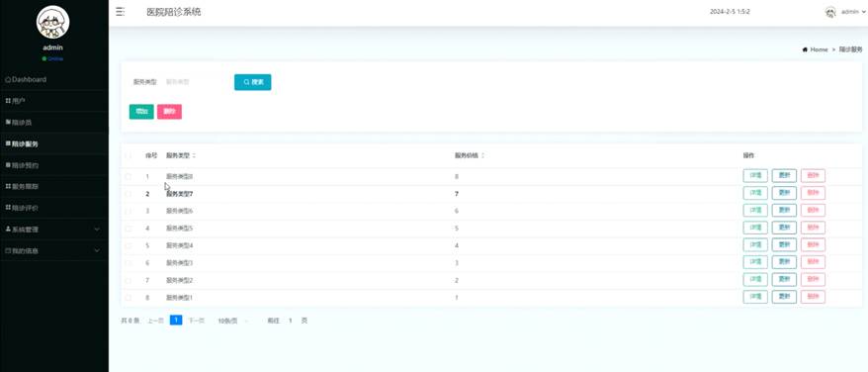Click 更新 for row 服务类型8

[784, 176]
